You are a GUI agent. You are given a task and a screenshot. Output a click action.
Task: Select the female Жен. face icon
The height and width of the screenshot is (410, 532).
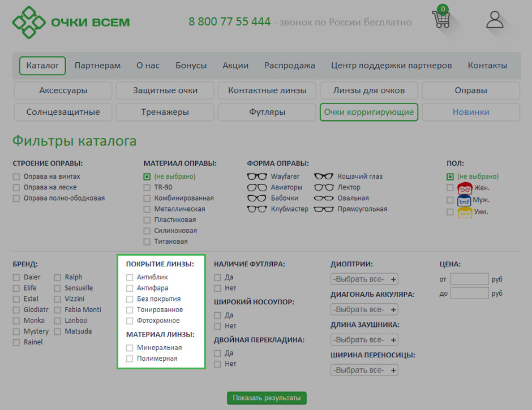(465, 188)
